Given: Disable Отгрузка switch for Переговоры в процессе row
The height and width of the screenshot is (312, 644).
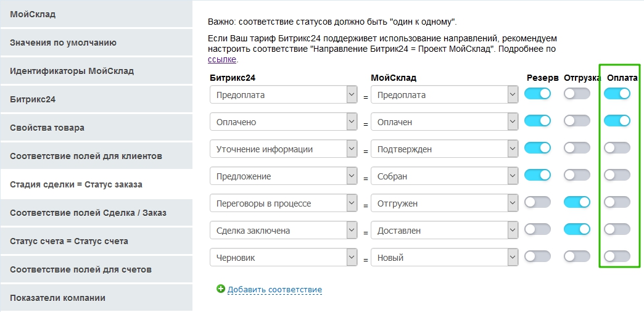Looking at the screenshot, I should 577,202.
